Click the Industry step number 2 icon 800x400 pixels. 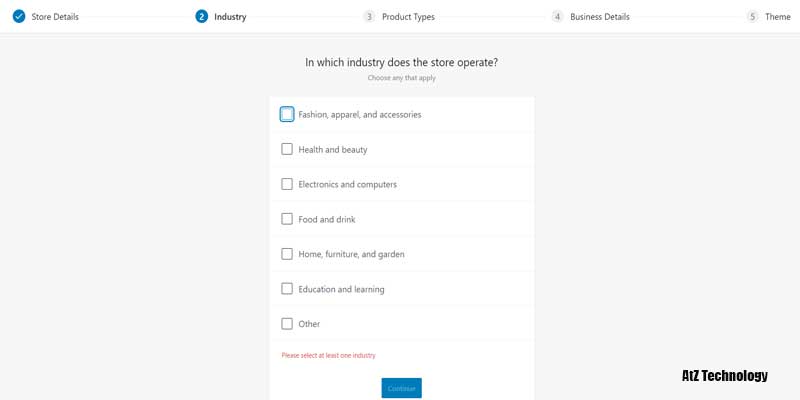(202, 17)
